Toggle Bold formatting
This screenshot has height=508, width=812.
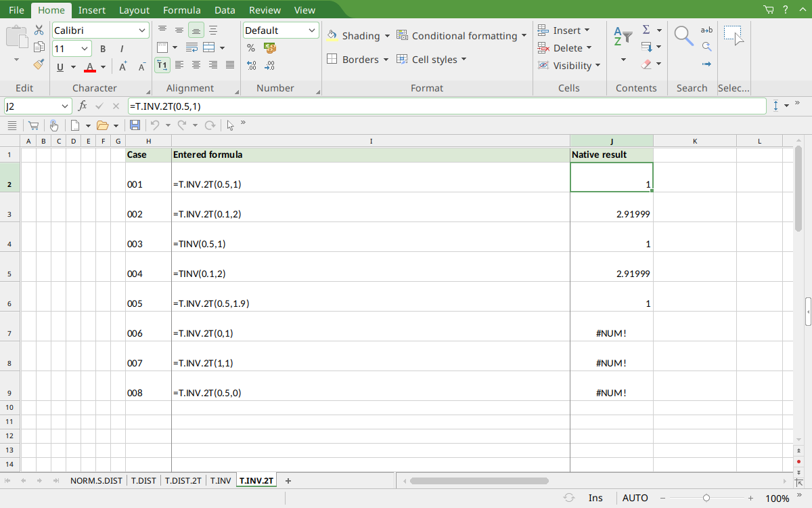(103, 49)
